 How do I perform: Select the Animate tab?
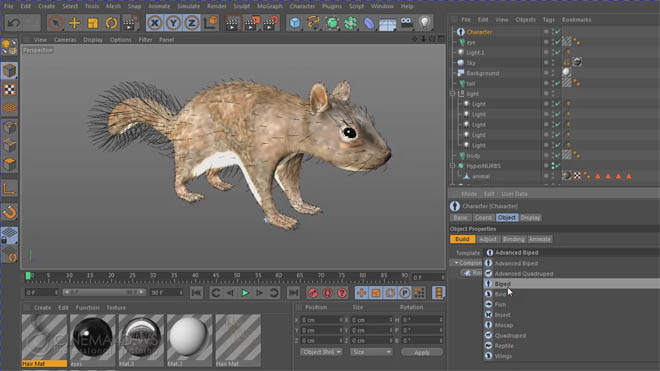click(x=540, y=239)
